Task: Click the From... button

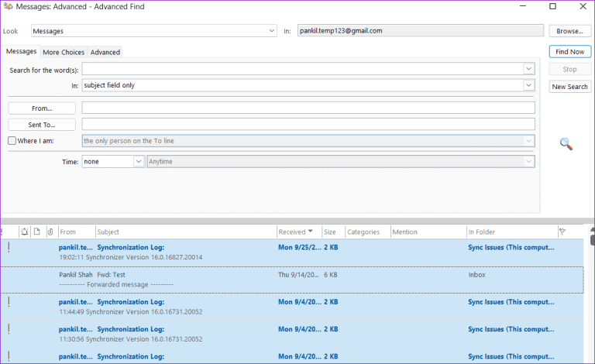Action: (x=42, y=108)
